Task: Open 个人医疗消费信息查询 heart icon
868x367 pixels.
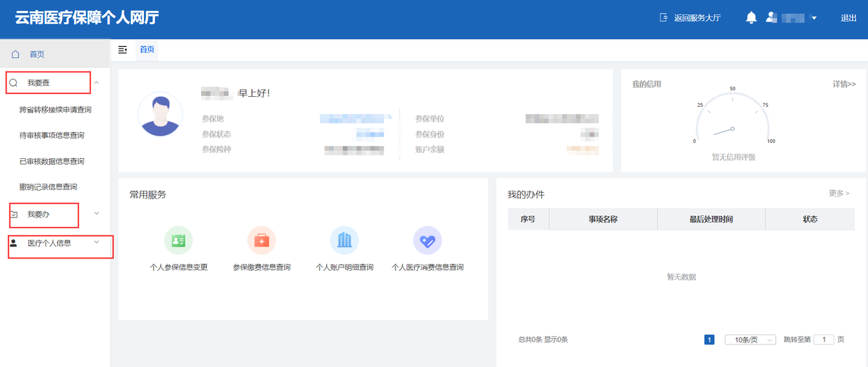Action: [427, 241]
